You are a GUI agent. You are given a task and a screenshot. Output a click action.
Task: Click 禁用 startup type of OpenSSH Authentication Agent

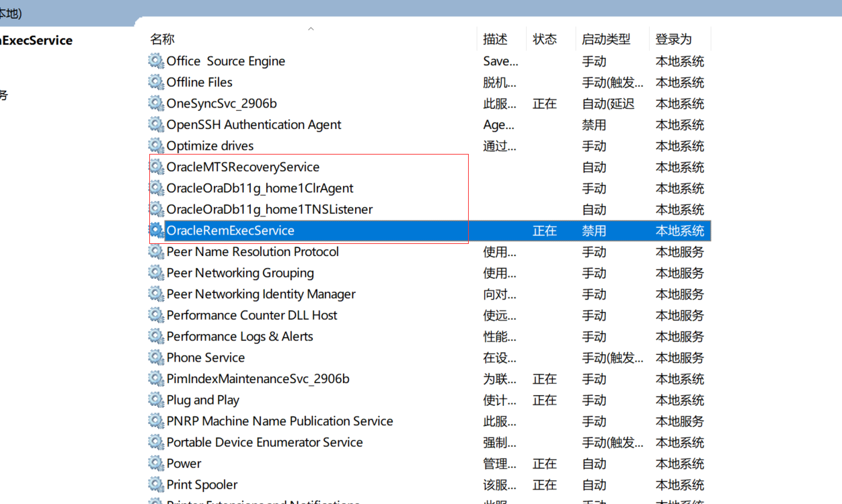point(594,125)
